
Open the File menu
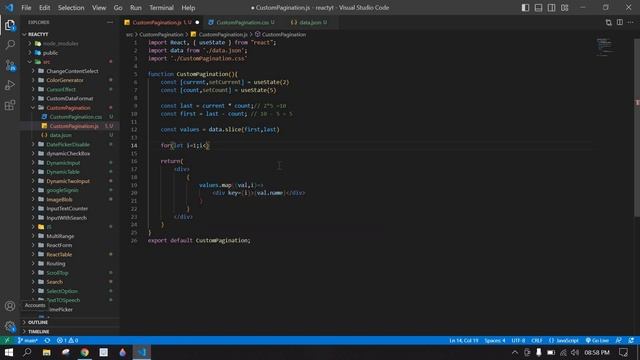point(26,8)
